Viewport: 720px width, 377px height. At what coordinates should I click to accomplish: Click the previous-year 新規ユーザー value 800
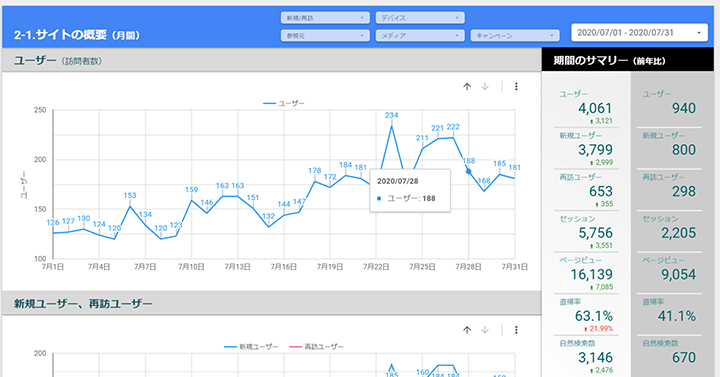684,150
